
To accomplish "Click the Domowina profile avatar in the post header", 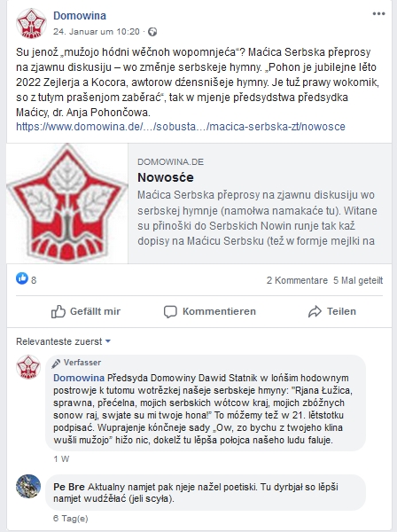I will point(31,23).
